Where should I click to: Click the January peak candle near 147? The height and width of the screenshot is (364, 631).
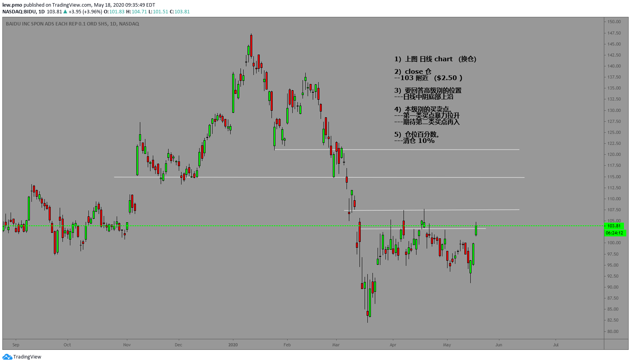pyautogui.click(x=251, y=45)
